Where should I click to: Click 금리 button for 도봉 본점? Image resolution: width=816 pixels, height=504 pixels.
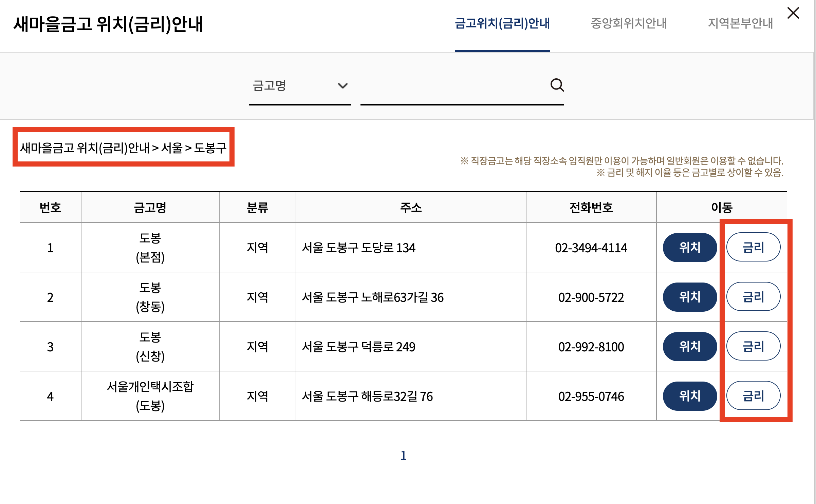coord(753,248)
